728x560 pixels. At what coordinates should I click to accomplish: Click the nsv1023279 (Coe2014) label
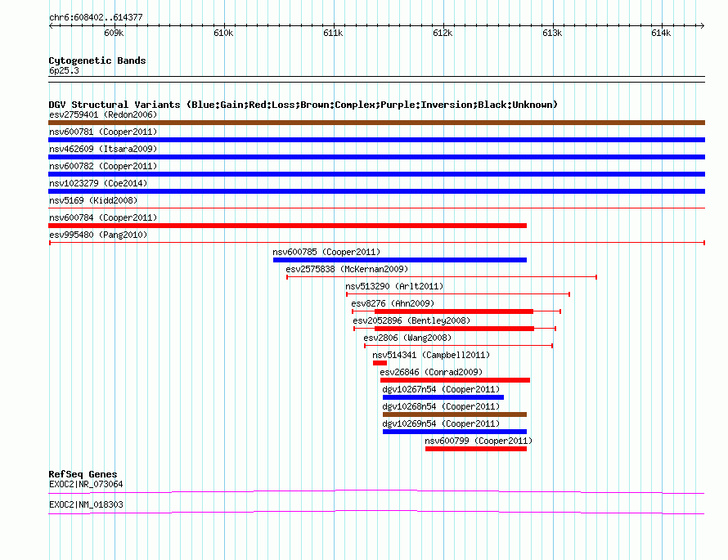98,183
